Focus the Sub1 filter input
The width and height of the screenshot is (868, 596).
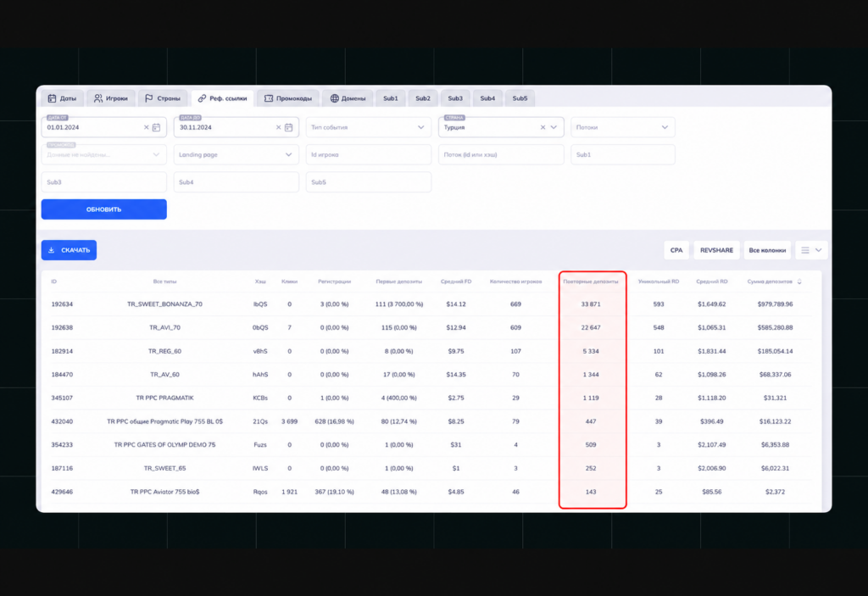[x=623, y=154]
